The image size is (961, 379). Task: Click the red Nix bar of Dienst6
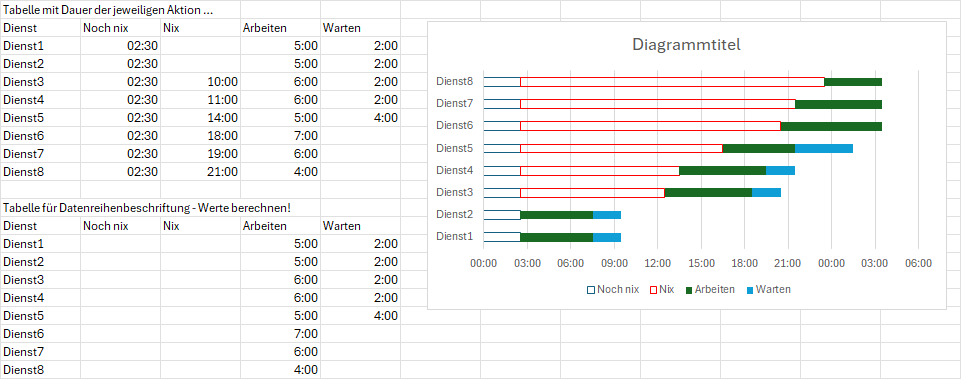click(x=650, y=126)
